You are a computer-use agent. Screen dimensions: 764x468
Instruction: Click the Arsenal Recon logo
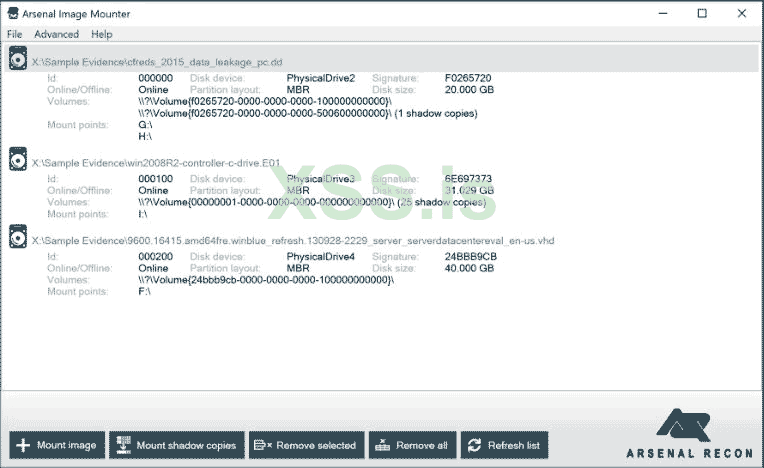(x=689, y=434)
